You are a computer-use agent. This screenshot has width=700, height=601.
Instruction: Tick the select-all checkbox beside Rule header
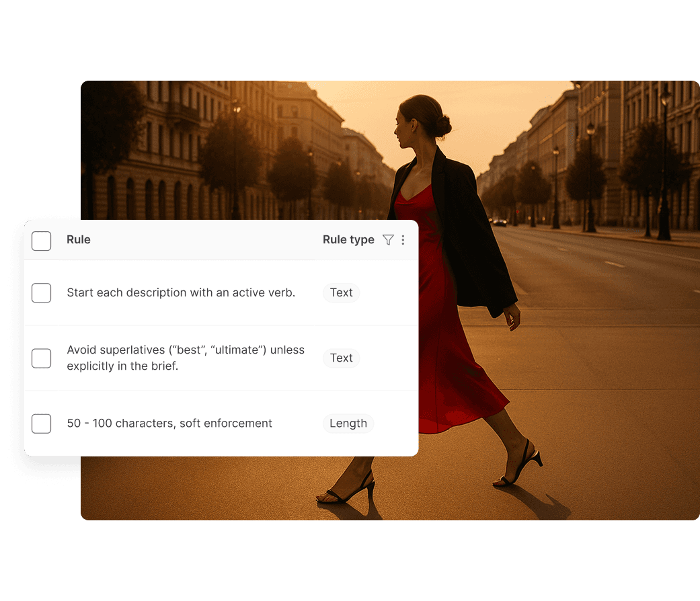(42, 241)
